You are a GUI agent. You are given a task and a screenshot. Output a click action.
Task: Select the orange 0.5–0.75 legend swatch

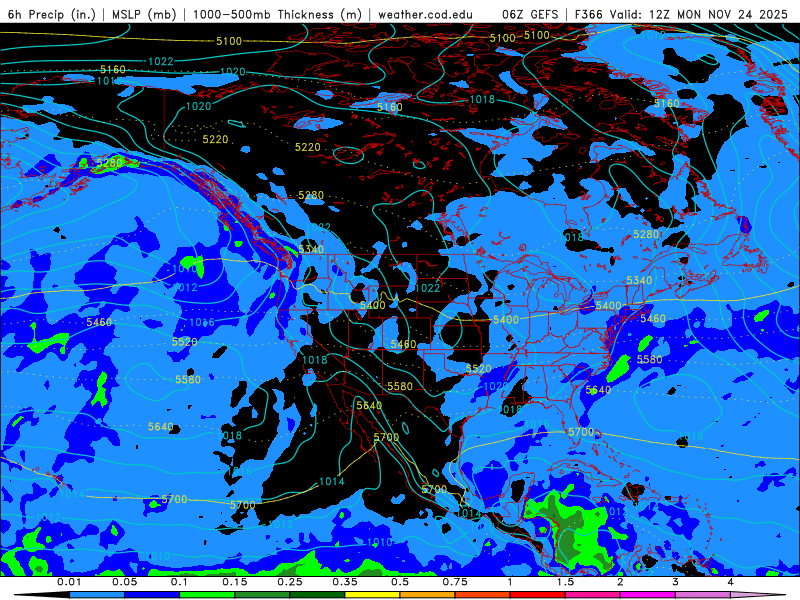(x=428, y=595)
